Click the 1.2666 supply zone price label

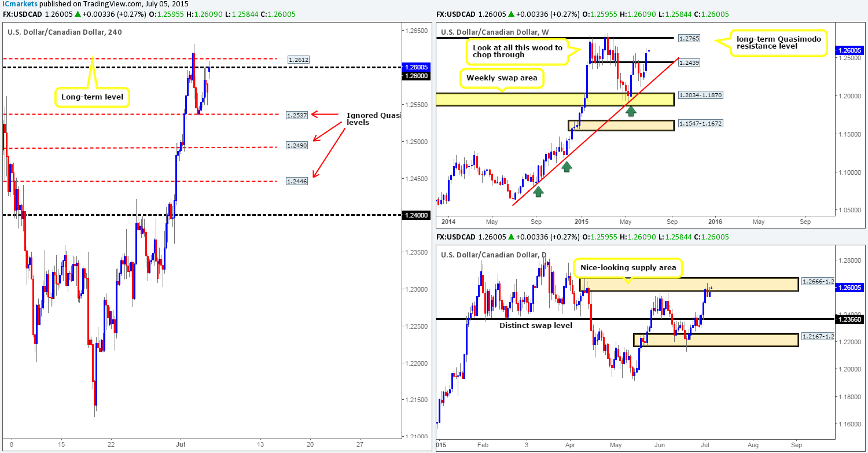coord(817,281)
